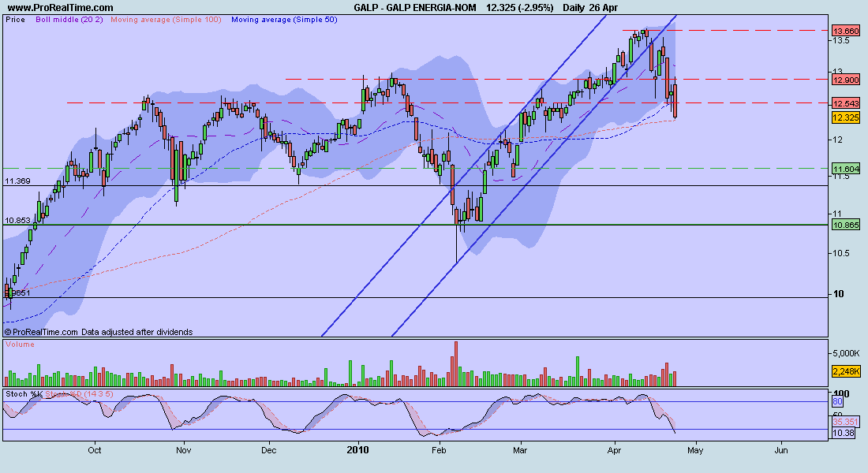
Task: Click the www.ProRealTime.com header text
Action: [60, 8]
